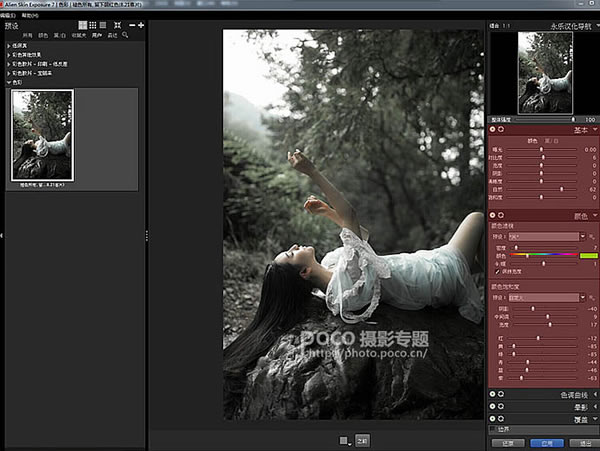This screenshot has width=600, height=451.
Task: Expand the 晕影 panel arrow
Action: tap(595, 406)
